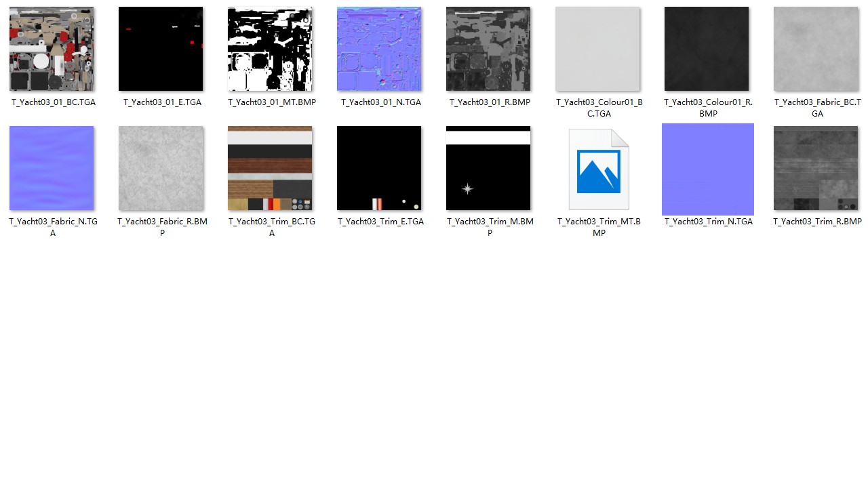Screen dimensions: 868x488
Task: Select the striped T_Yacht03_Trim_BC.TGA thumbnail
Action: [x=270, y=168]
